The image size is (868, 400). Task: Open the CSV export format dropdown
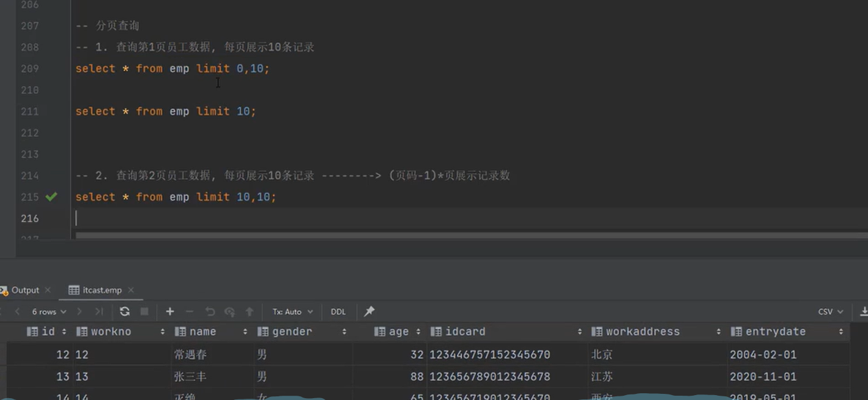pyautogui.click(x=831, y=311)
